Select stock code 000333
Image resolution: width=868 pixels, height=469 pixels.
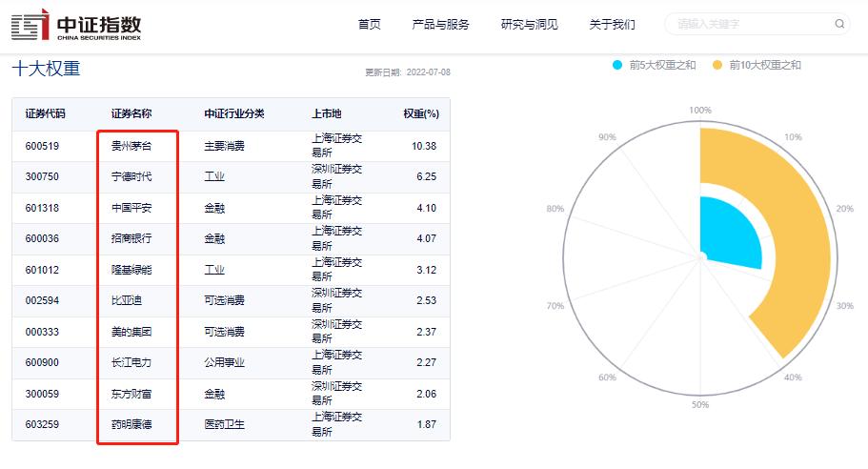42,333
